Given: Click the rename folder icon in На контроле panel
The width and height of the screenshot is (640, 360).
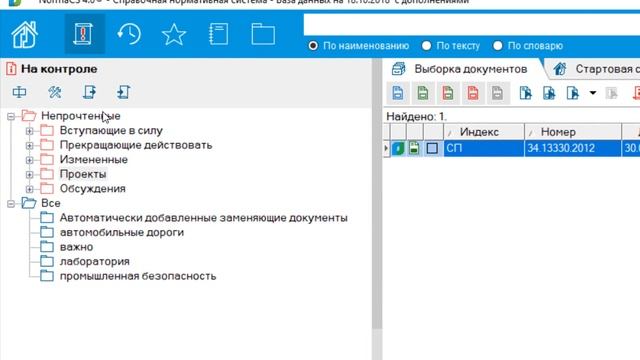Looking at the screenshot, I should click(19, 92).
